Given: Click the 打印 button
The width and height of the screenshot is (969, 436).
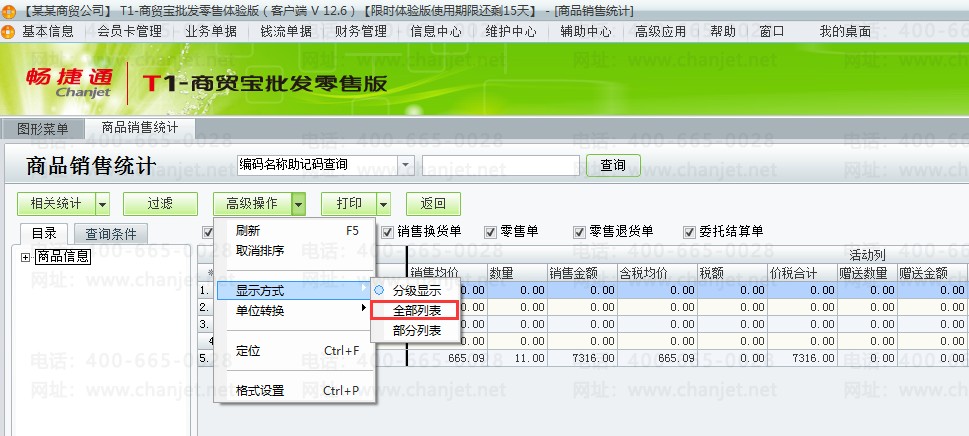Looking at the screenshot, I should click(349, 203).
